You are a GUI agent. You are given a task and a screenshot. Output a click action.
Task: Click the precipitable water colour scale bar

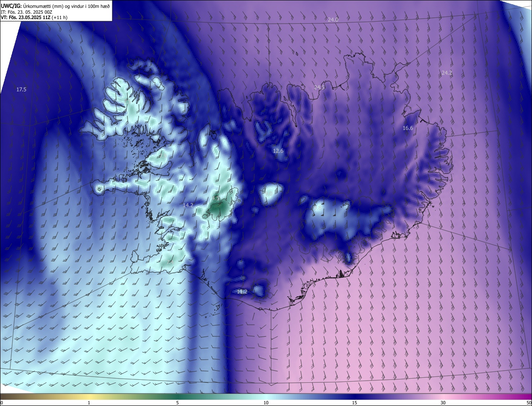coord(266,396)
